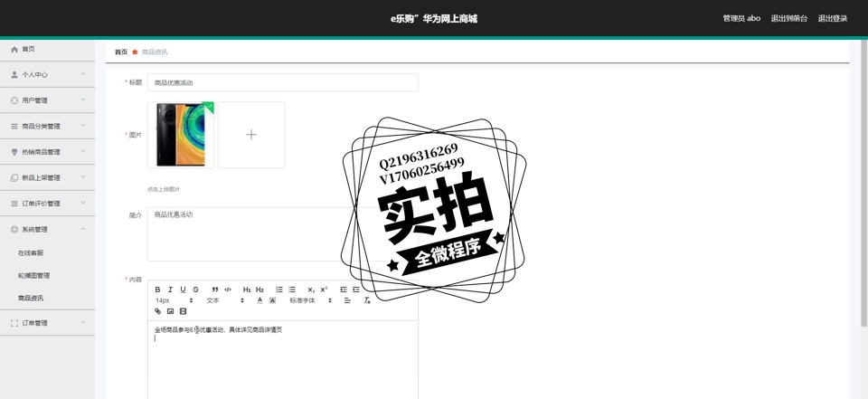Screen dimensions: 868x399
Task: Select the uploaded phone image thumbnail
Action: pyautogui.click(x=181, y=135)
